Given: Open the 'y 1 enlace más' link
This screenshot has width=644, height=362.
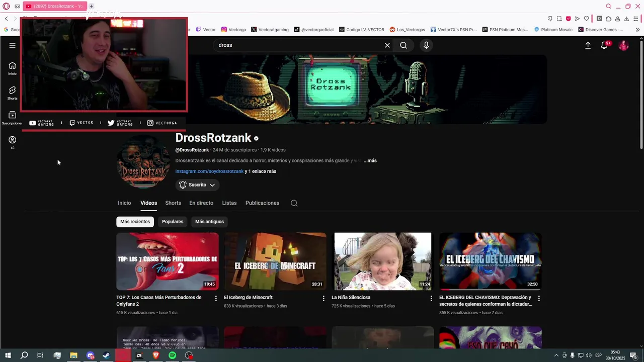Looking at the screenshot, I should 261,171.
